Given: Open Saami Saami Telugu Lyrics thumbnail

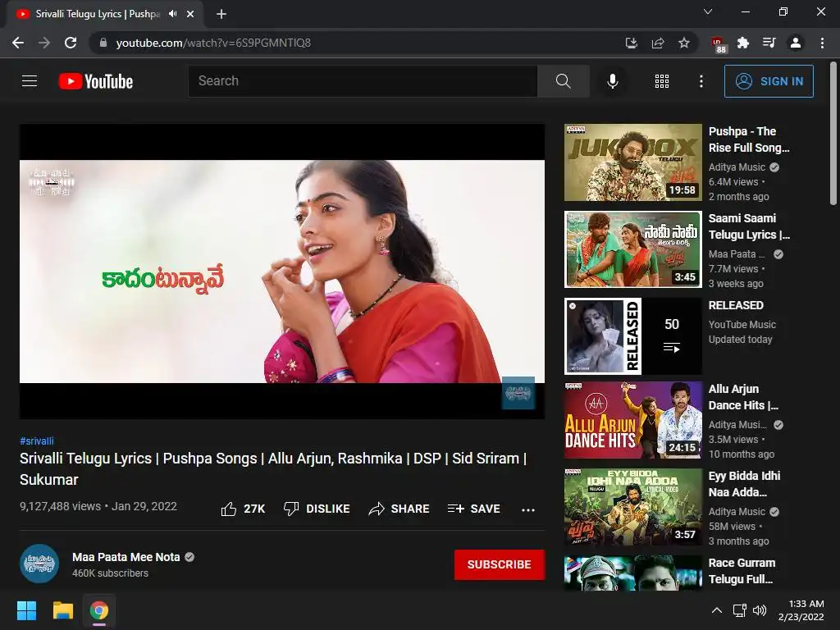Looking at the screenshot, I should [x=633, y=249].
